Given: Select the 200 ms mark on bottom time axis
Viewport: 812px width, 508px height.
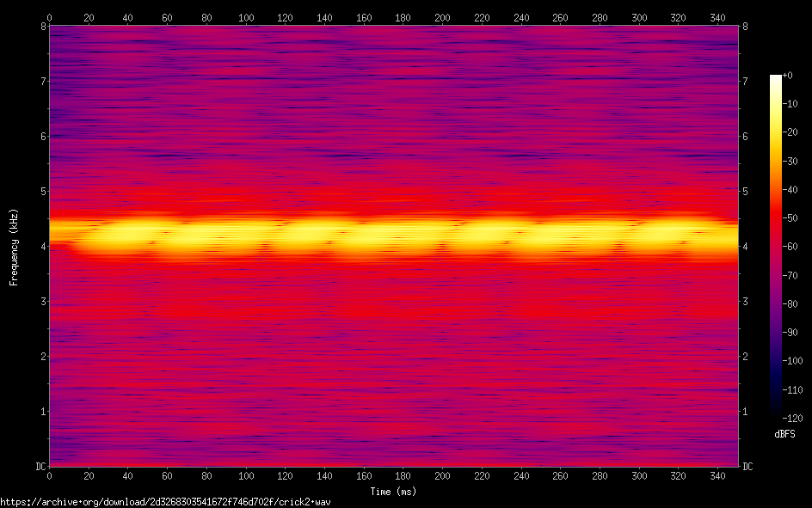Looking at the screenshot, I should point(442,475).
